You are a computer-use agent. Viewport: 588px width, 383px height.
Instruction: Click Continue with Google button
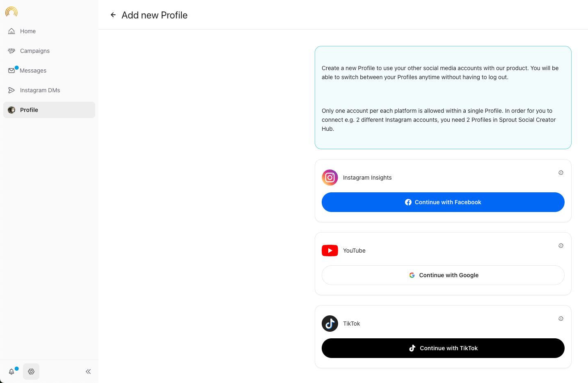pyautogui.click(x=443, y=275)
